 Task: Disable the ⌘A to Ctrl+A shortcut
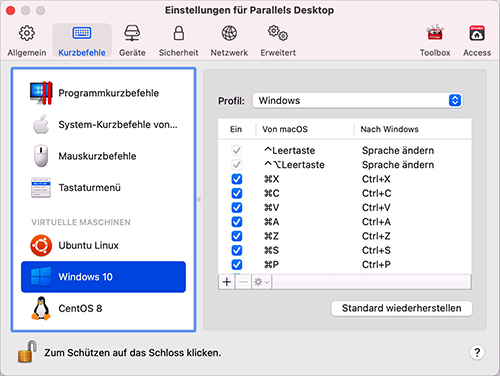pyautogui.click(x=237, y=222)
